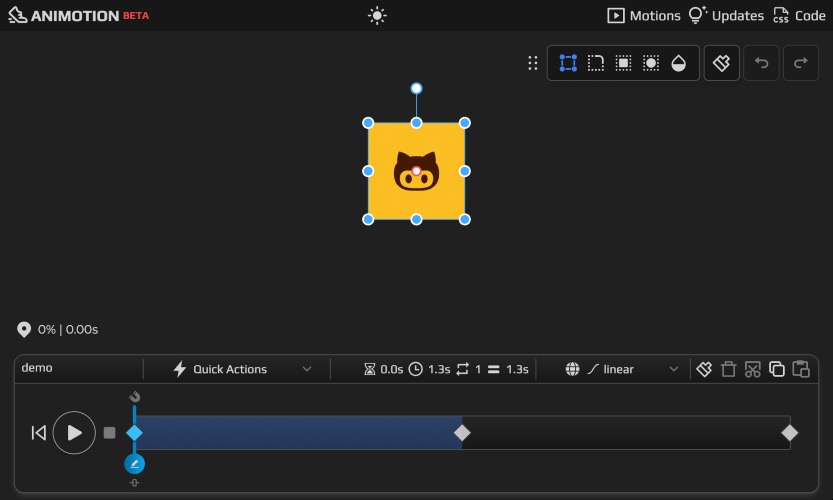Click the bottom-middle resize handle

click(416, 219)
